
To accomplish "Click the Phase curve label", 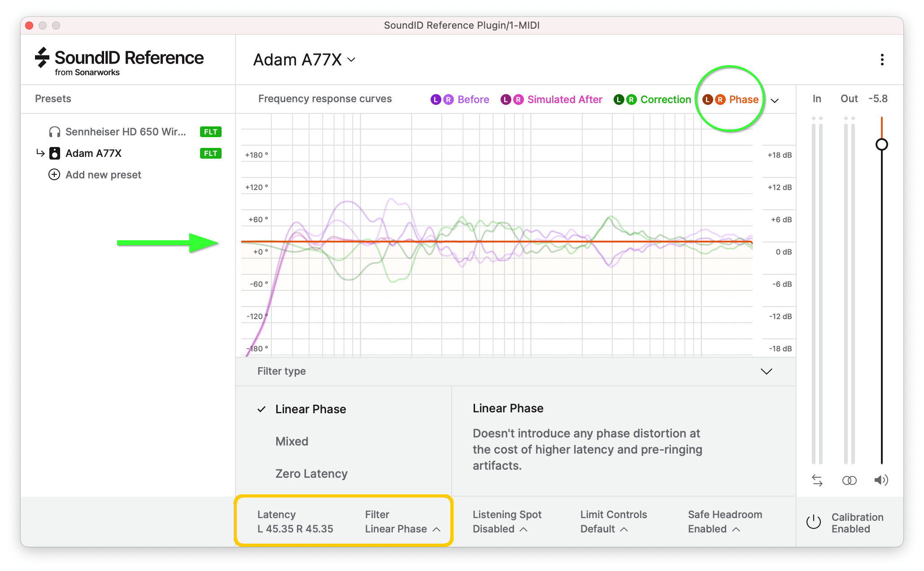I will pyautogui.click(x=744, y=99).
